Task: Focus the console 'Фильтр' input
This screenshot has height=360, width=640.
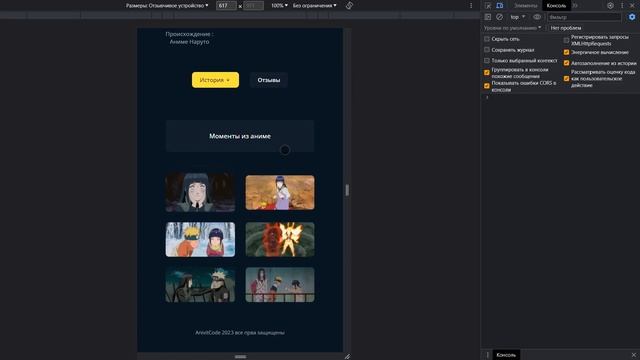Action: [584, 17]
